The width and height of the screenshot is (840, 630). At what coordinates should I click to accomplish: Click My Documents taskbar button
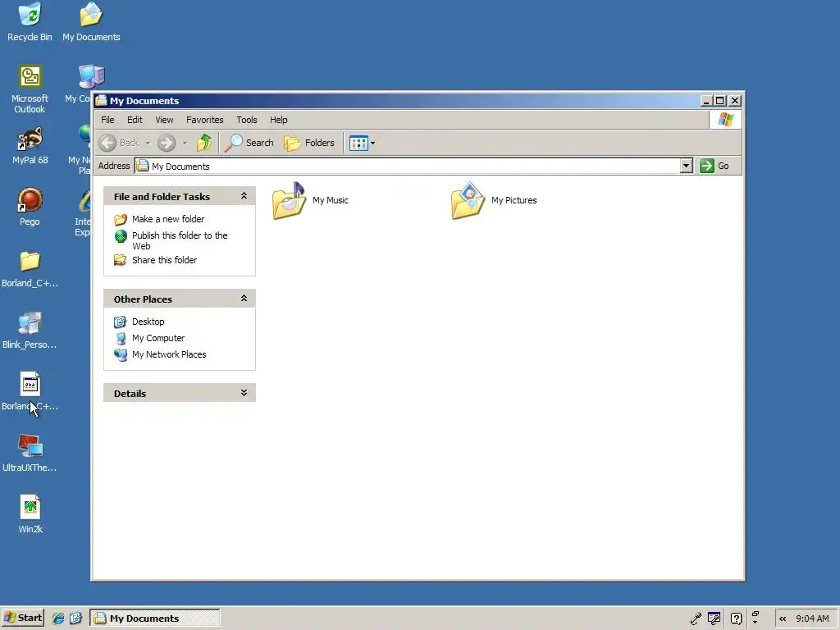click(x=155, y=619)
